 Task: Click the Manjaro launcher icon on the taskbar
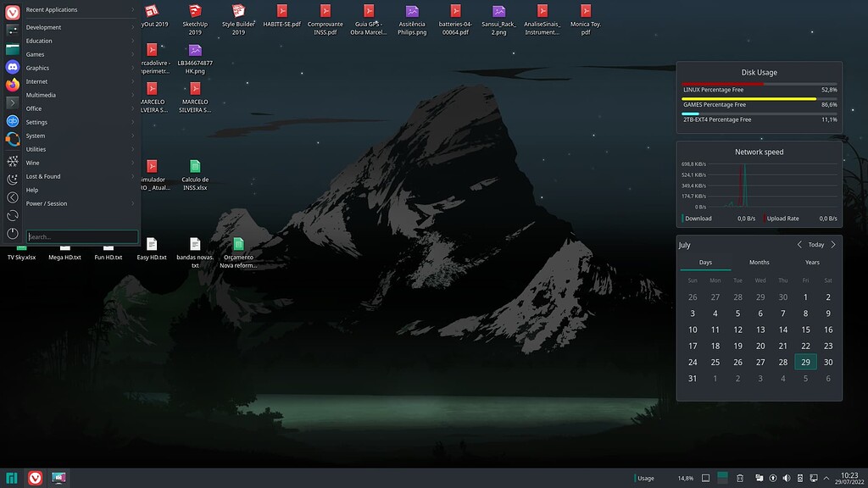[11, 478]
